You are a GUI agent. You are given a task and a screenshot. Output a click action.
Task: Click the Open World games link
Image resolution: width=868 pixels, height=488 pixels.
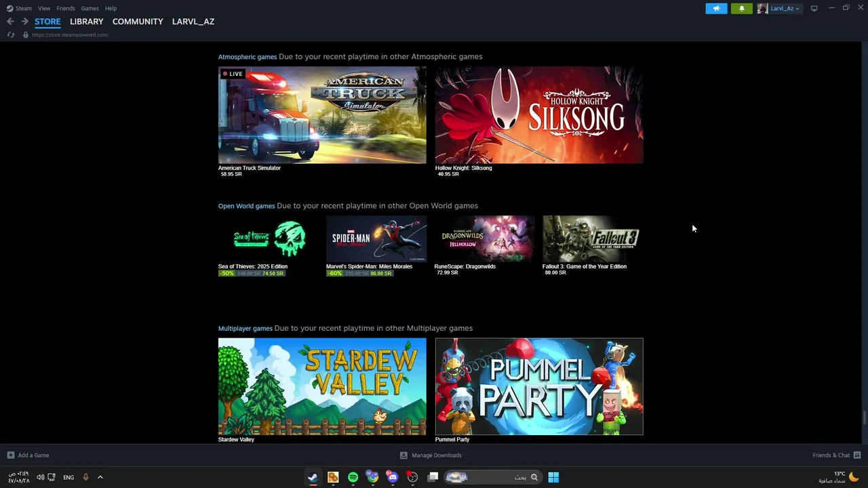tap(246, 206)
